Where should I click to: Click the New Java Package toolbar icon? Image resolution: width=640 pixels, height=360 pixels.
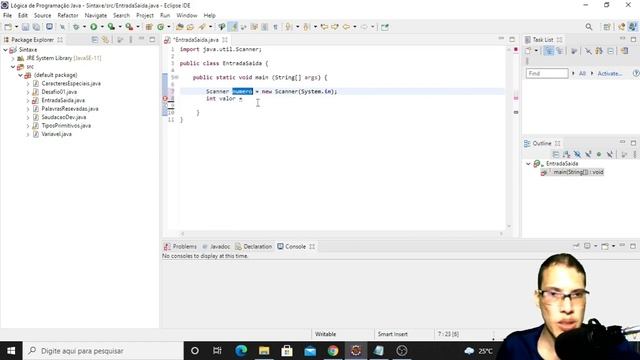[x=149, y=27]
